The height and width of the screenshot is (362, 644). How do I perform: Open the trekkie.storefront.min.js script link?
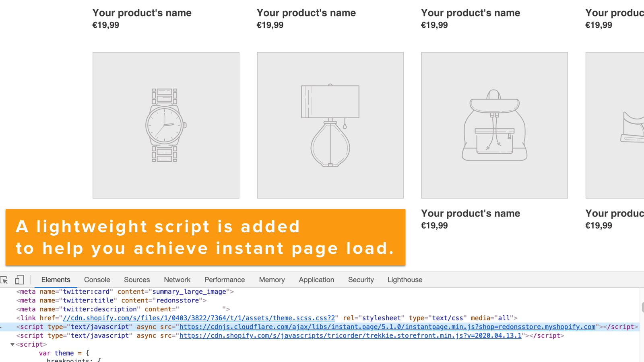tap(350, 336)
